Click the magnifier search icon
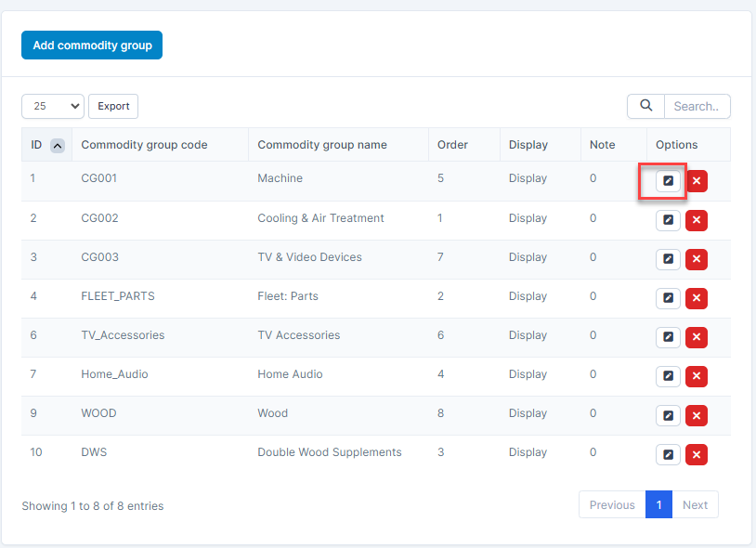 coord(645,106)
